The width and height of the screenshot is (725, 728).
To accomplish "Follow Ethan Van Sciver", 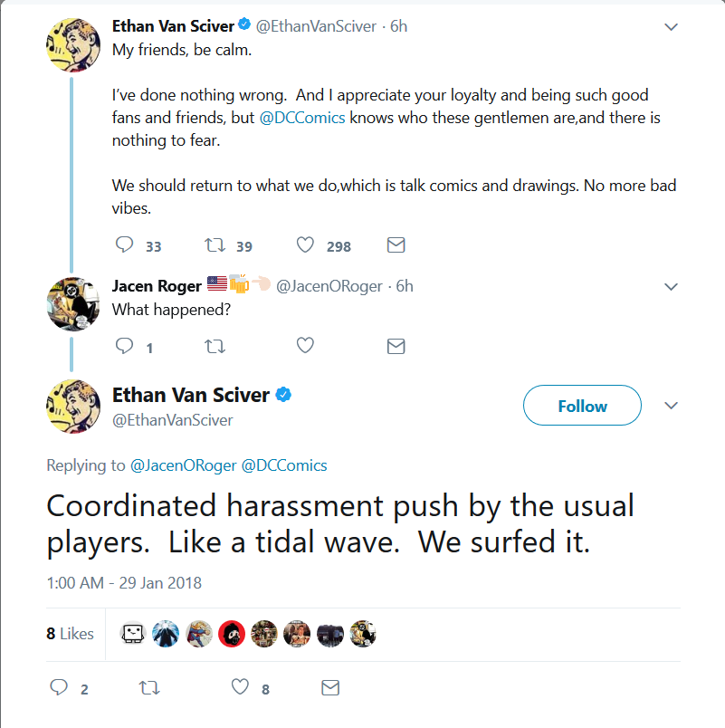I will pos(583,406).
